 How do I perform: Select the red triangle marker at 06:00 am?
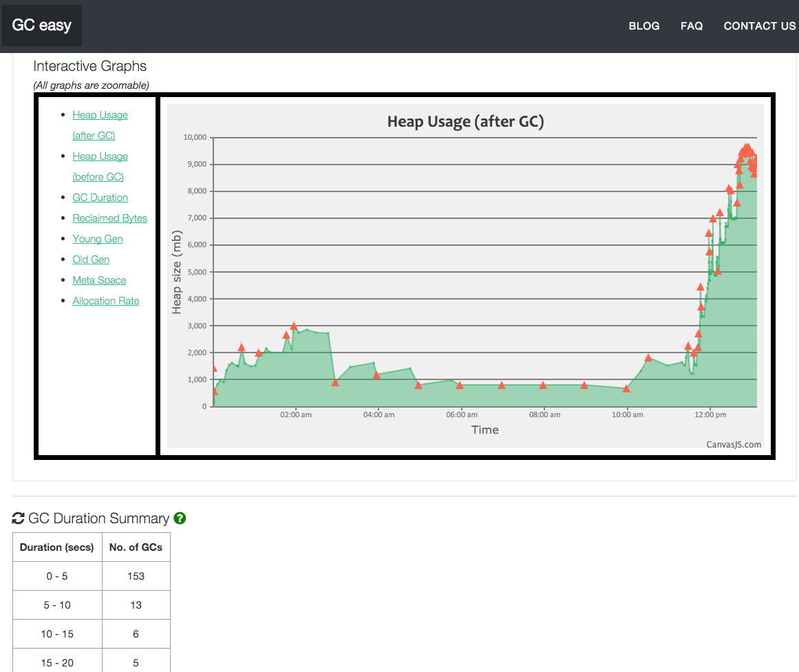(460, 386)
